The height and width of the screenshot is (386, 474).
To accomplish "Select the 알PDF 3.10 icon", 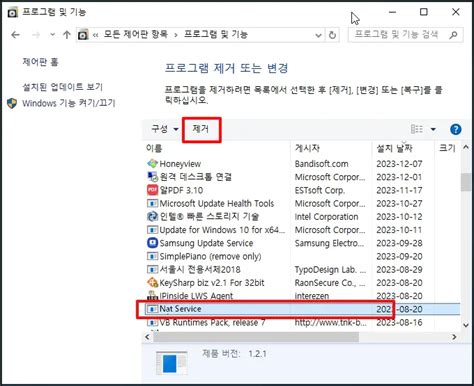I will pos(152,190).
